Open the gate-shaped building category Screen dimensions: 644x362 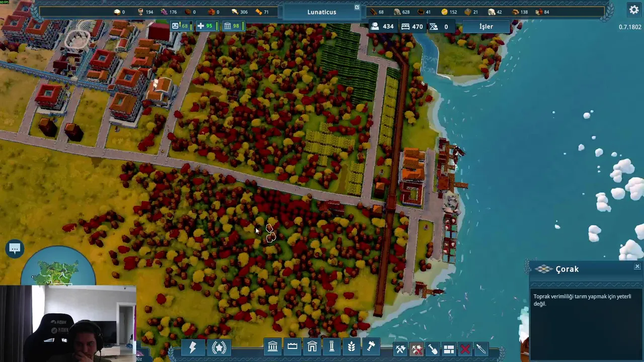point(312,346)
